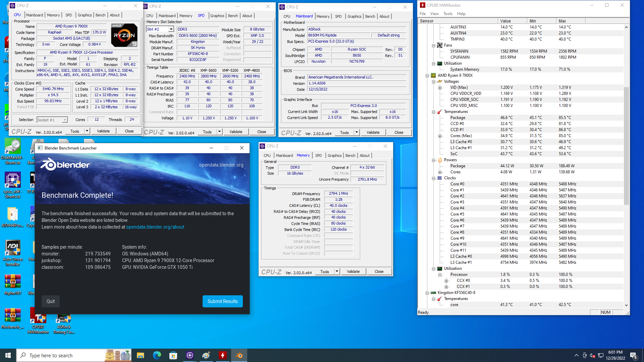Click Blender icon in taskbar
This screenshot has height=362, width=644.
(239, 355)
